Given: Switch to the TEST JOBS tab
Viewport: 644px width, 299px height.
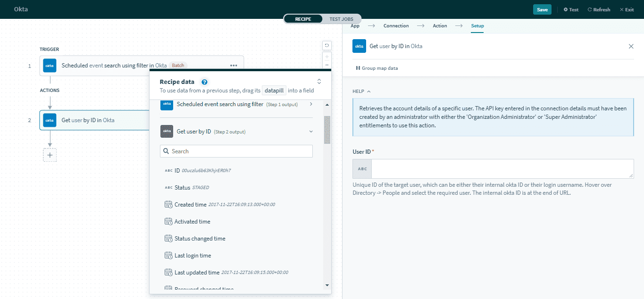Looking at the screenshot, I should coord(342,19).
